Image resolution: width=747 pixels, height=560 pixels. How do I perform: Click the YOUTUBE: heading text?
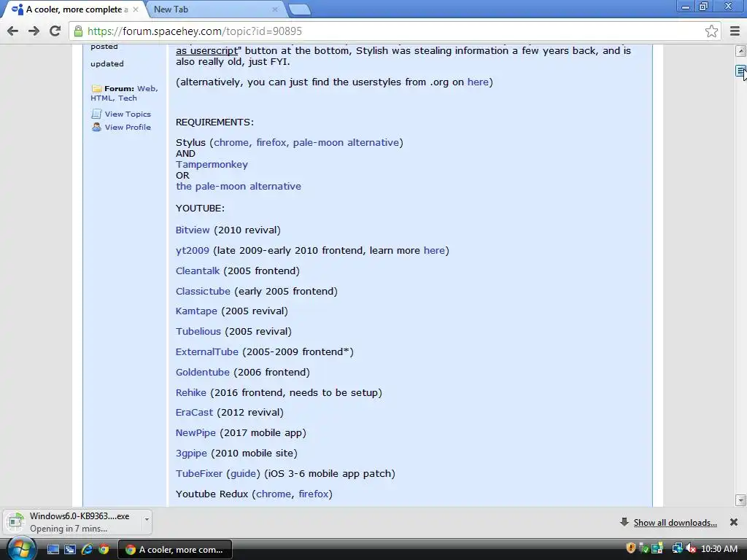tap(200, 209)
